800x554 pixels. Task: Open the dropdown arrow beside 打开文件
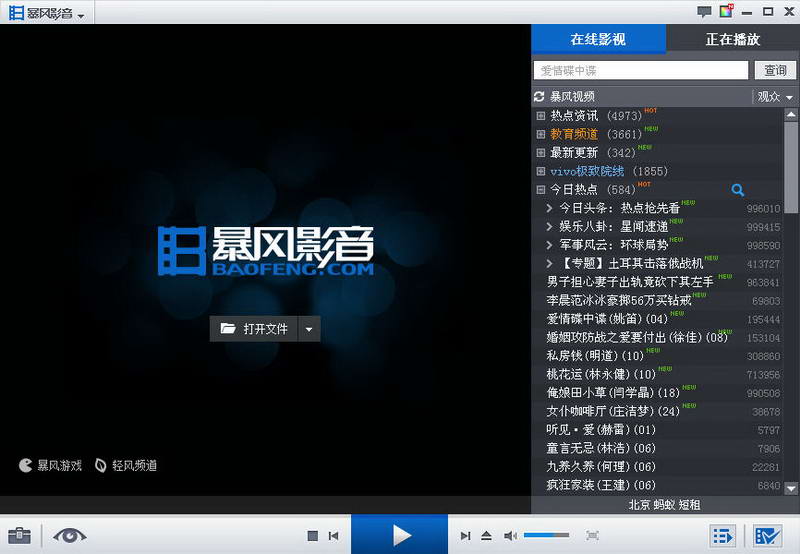pyautogui.click(x=309, y=329)
